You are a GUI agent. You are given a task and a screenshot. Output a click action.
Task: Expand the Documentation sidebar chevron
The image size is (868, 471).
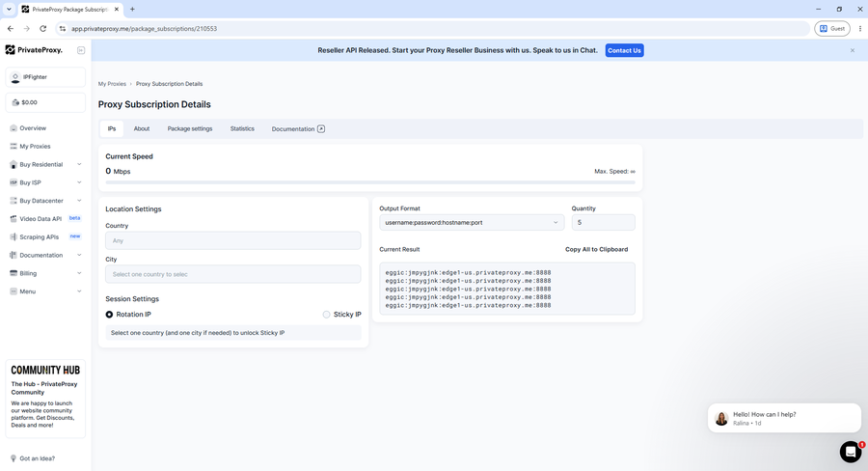click(x=79, y=255)
